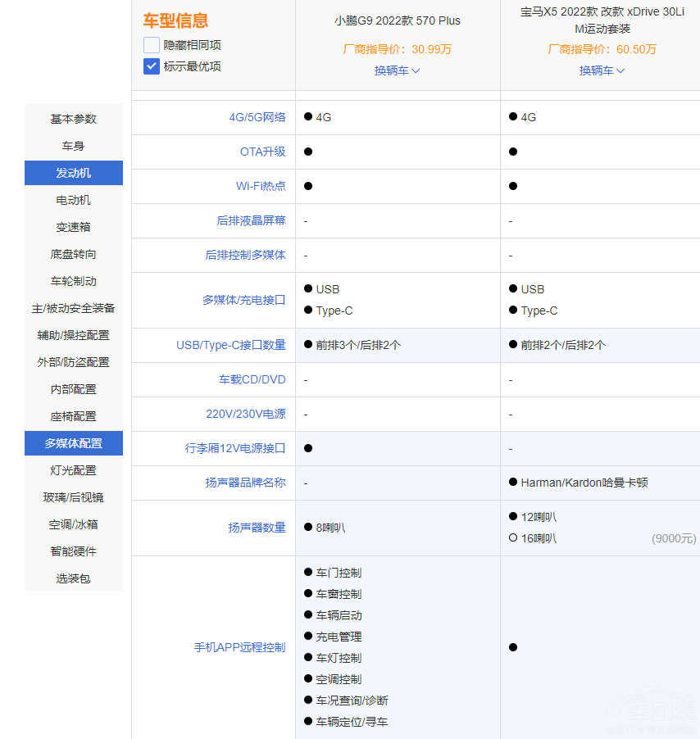Screen dimensions: 700x739
Task: Open the OTA升级 parameter explanation link
Action: [263, 152]
